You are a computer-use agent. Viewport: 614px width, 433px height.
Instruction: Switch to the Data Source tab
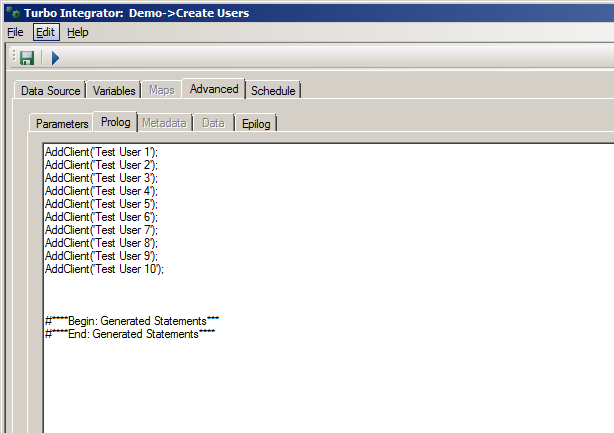[51, 90]
